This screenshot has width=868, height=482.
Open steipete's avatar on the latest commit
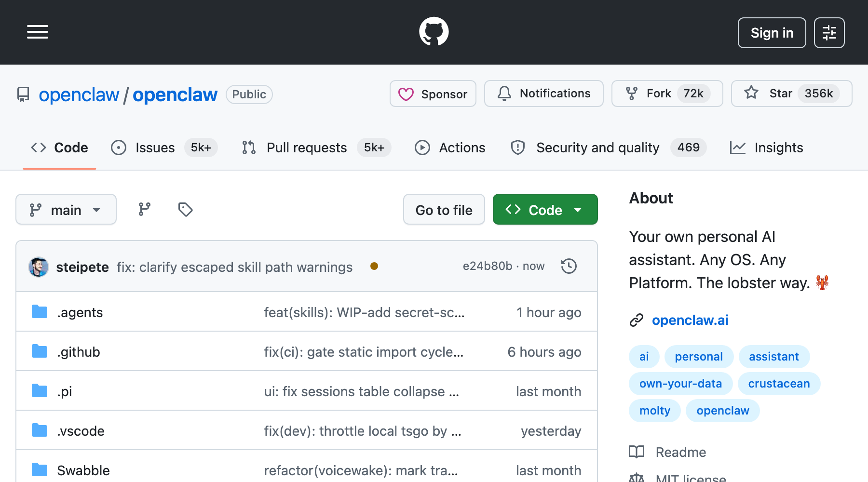pyautogui.click(x=39, y=267)
